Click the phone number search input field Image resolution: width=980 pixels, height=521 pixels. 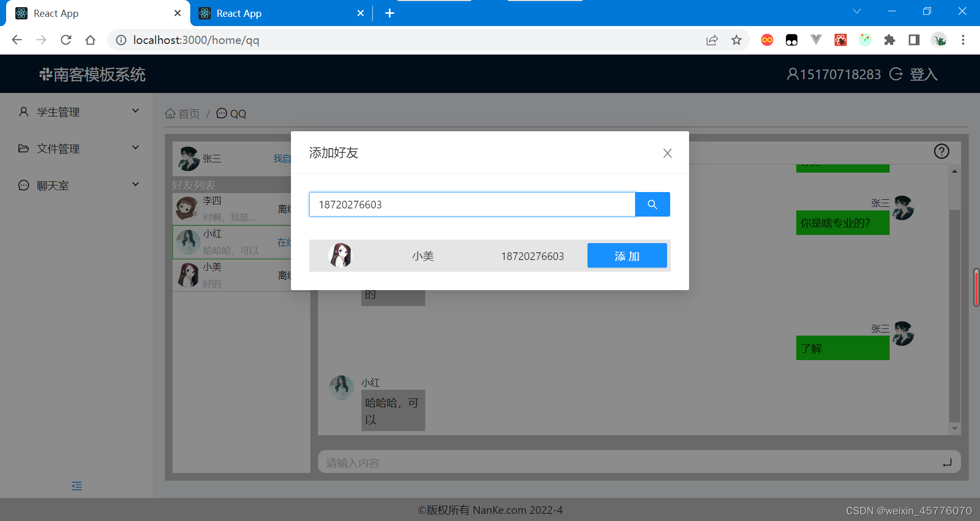coord(472,204)
